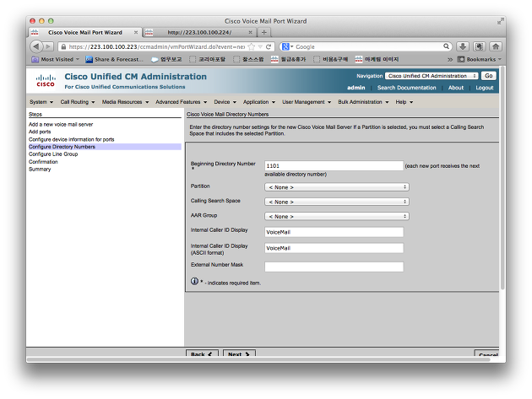Click the Back button in the wizard
This screenshot has height=399, width=532.
click(x=202, y=353)
